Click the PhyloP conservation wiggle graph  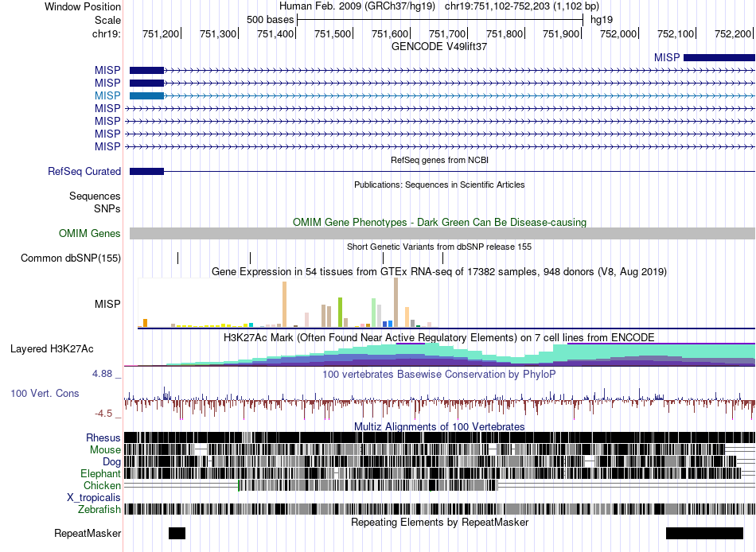(440, 403)
